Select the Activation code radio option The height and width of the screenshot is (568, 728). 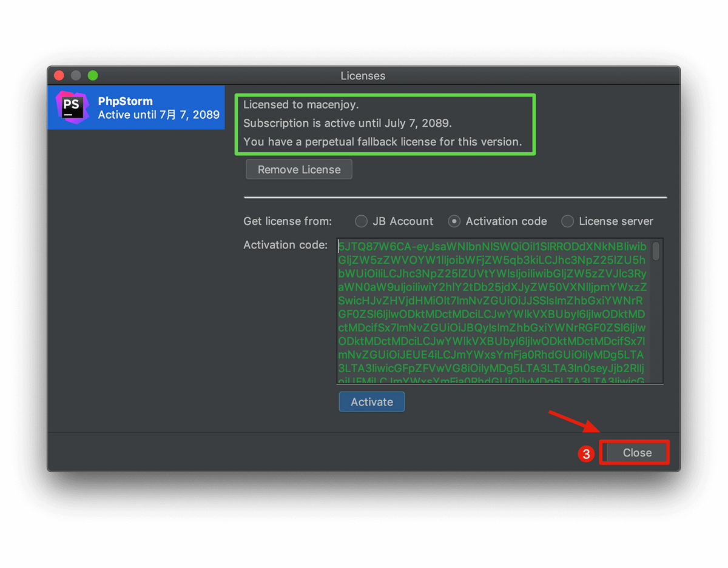coord(497,221)
